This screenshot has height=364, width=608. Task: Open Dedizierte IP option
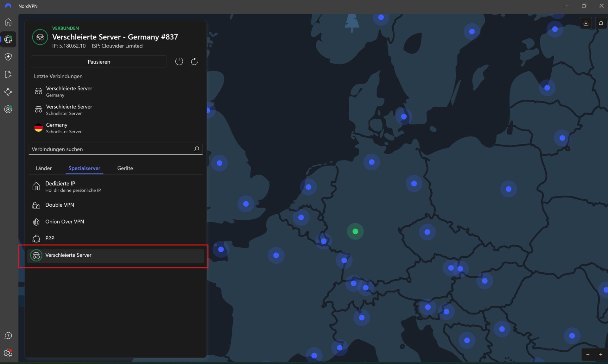(116, 186)
